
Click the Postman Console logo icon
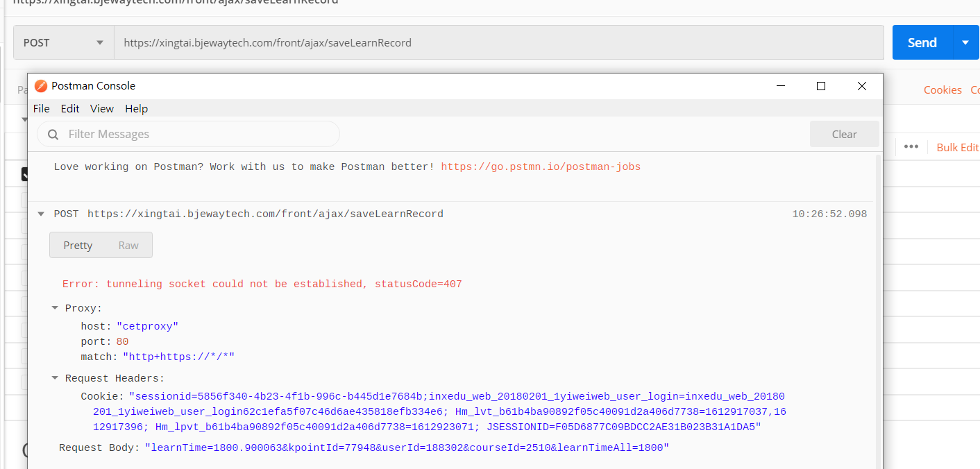point(41,86)
